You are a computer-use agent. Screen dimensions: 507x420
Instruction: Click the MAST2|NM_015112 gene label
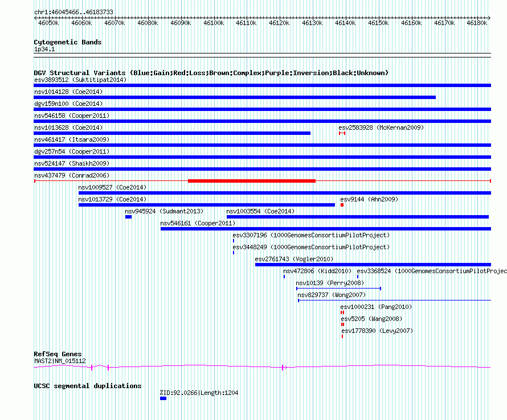(x=60, y=361)
